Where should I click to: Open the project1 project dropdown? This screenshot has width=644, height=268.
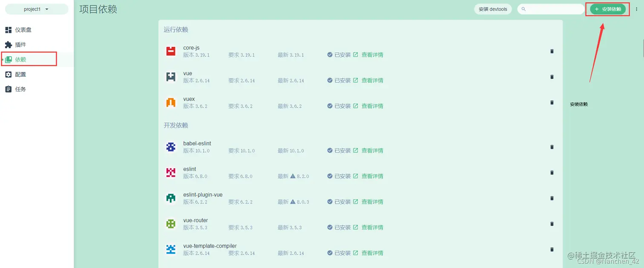click(x=36, y=9)
